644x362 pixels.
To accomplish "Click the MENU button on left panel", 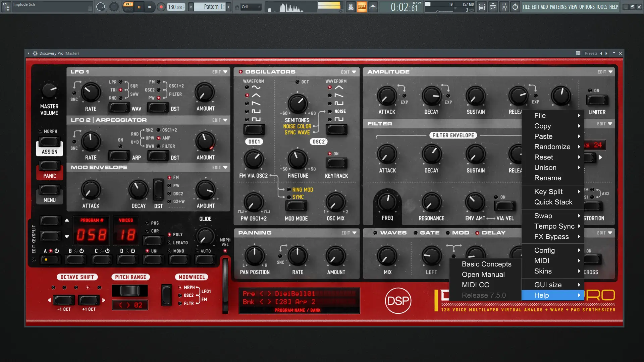I will [x=49, y=190].
